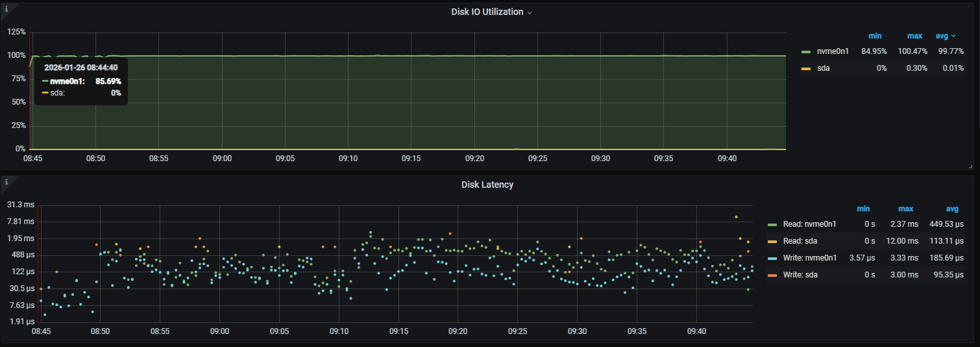
Task: Open the Disk Latency panel title menu
Action: click(487, 185)
